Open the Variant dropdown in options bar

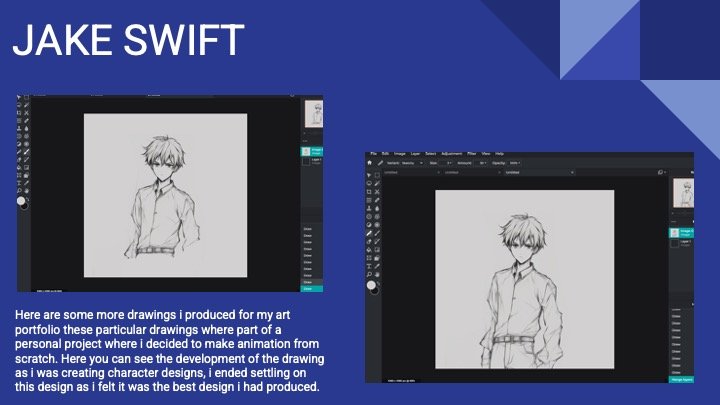412,163
